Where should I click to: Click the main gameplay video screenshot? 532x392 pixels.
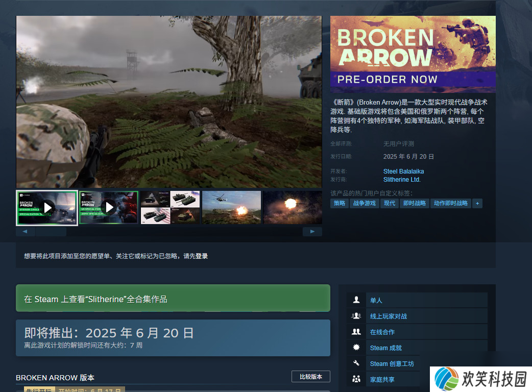(169, 102)
